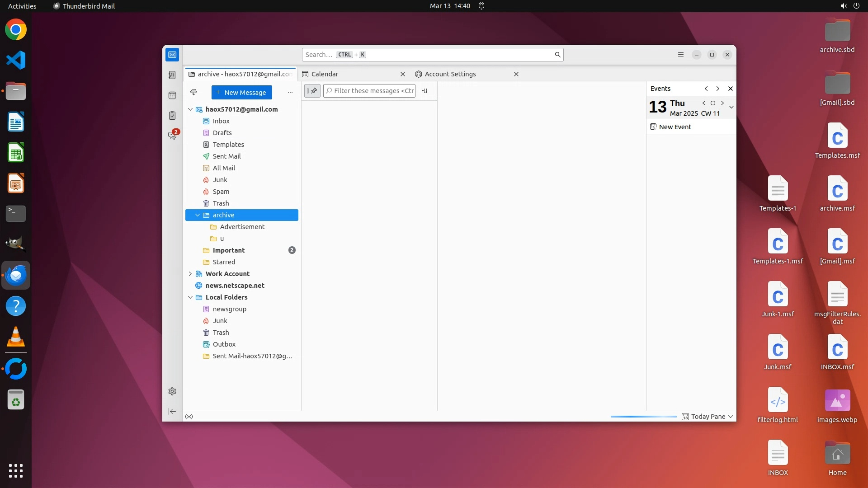Image resolution: width=868 pixels, height=488 pixels.
Task: Click the Filter these messages field
Action: 373,91
